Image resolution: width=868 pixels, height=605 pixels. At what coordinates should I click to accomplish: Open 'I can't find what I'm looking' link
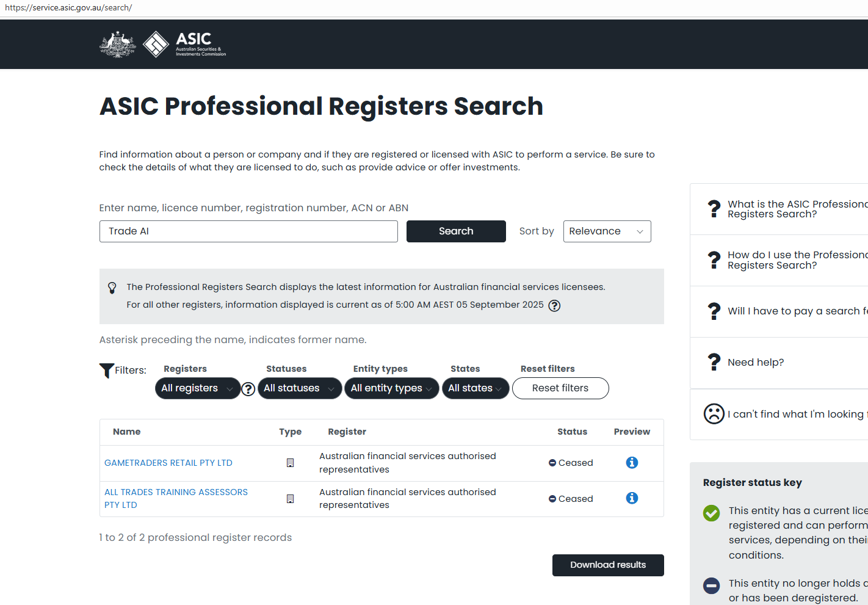click(797, 414)
